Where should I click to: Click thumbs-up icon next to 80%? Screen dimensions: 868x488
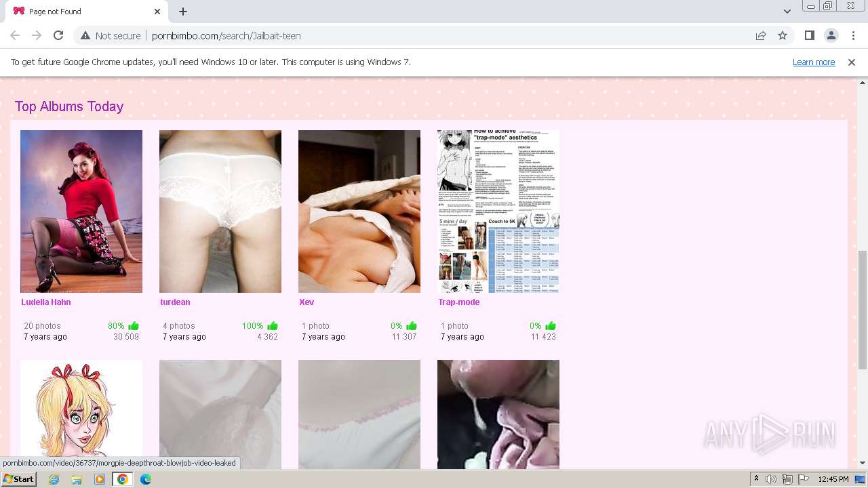click(134, 326)
